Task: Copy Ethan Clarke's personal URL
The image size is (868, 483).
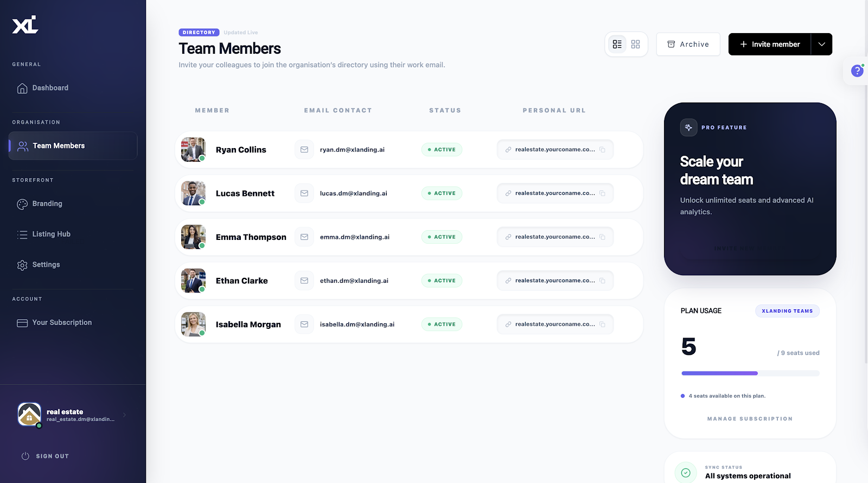Action: point(602,281)
